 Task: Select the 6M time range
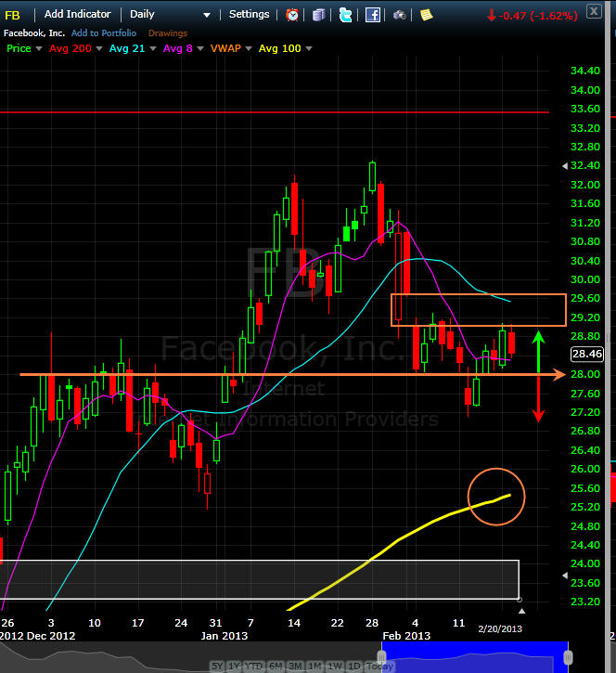pyautogui.click(x=276, y=667)
